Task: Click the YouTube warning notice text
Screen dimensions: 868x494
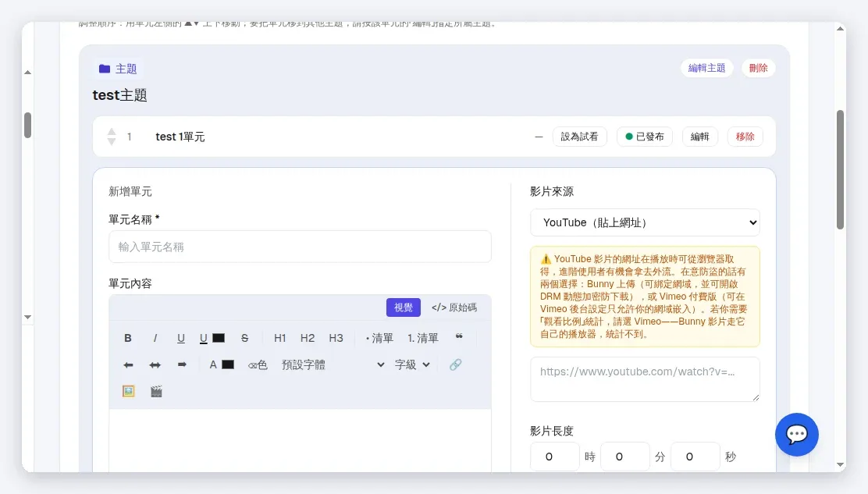Action: coord(645,297)
